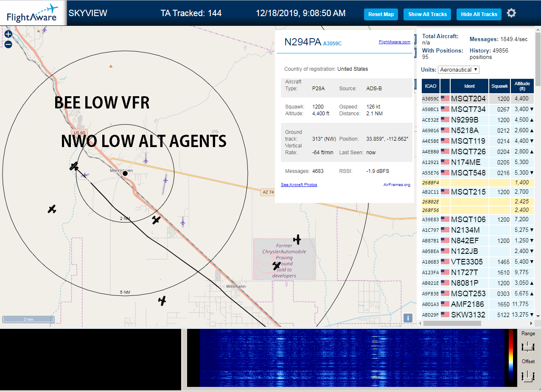The image size is (541, 392).
Task: Select black aircraft icon with track line west of Morristown
Action: pyautogui.click(x=75, y=166)
